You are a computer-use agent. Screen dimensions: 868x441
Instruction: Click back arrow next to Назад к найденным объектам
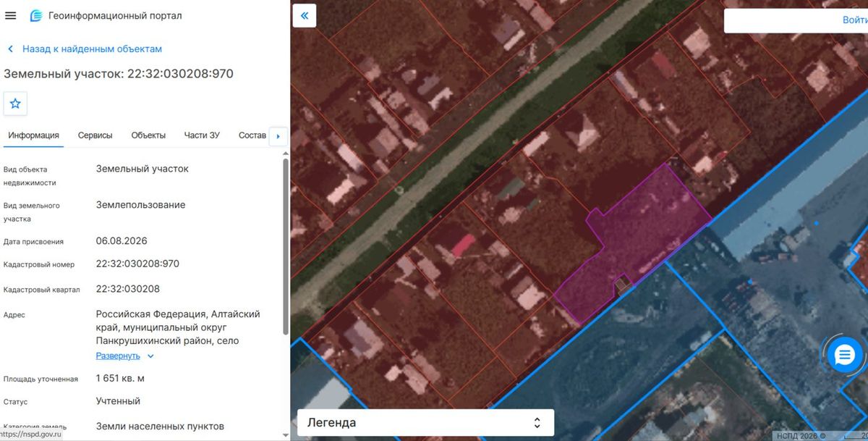(x=11, y=49)
